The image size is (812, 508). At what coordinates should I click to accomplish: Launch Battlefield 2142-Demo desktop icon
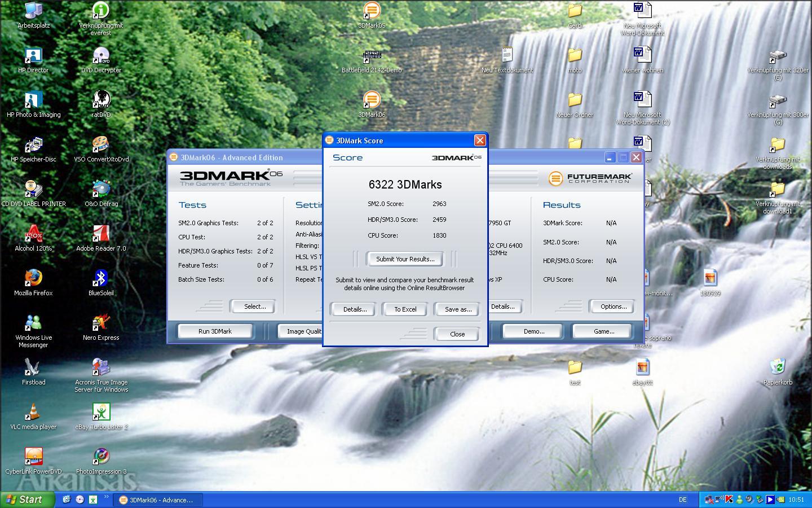372,60
